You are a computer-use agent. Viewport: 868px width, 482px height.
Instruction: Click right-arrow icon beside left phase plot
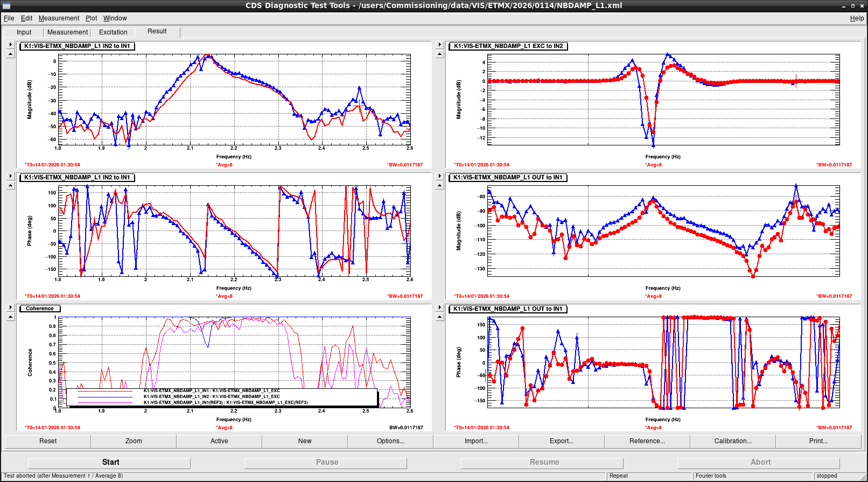click(x=10, y=176)
